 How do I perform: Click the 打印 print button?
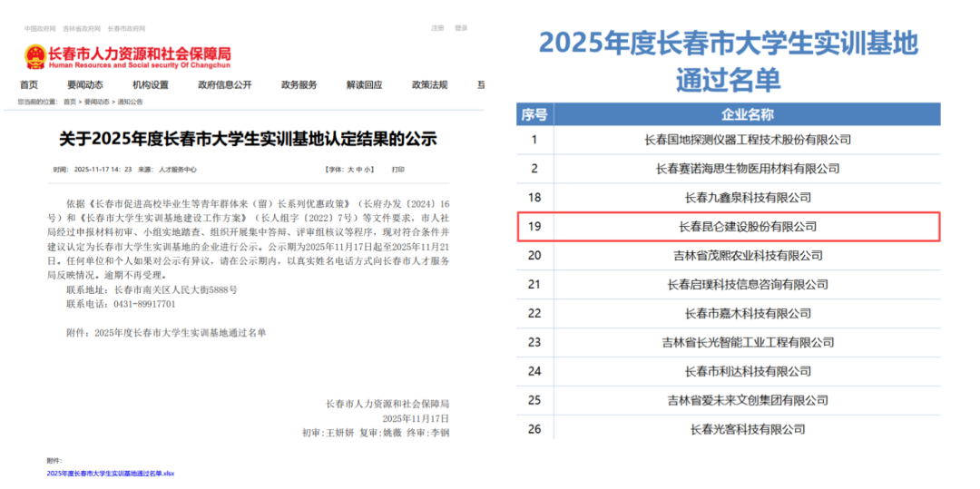(398, 170)
